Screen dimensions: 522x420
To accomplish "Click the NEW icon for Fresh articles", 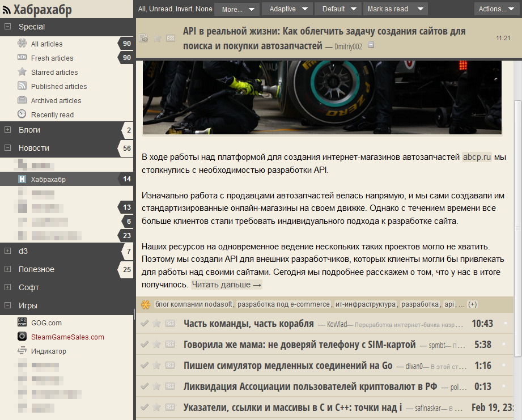I will coord(22,57).
